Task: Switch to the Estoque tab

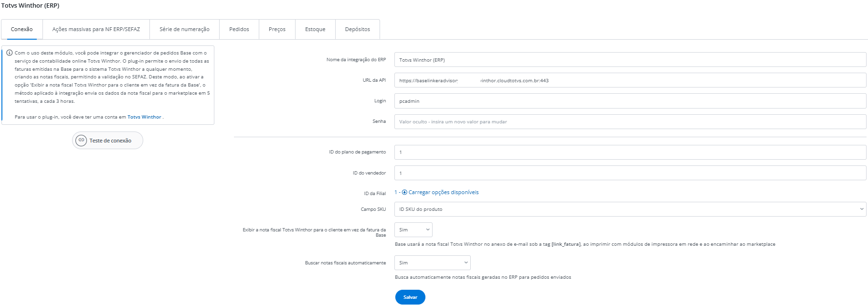Action: [x=315, y=29]
